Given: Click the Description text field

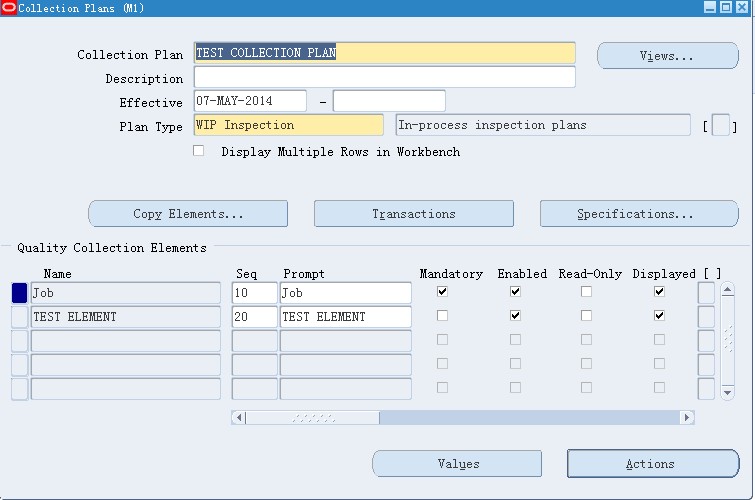Looking at the screenshot, I should (384, 78).
